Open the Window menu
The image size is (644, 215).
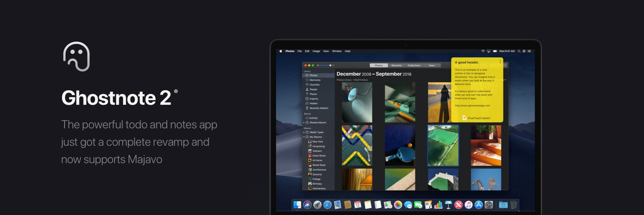pyautogui.click(x=337, y=51)
